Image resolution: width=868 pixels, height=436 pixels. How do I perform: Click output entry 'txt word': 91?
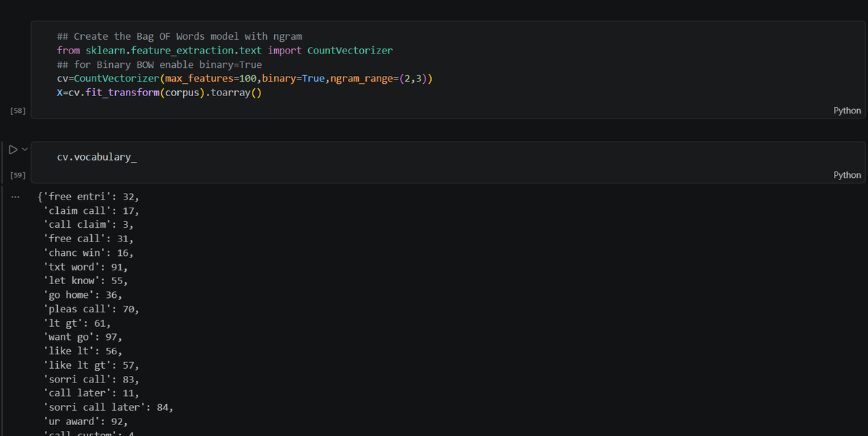[85, 267]
